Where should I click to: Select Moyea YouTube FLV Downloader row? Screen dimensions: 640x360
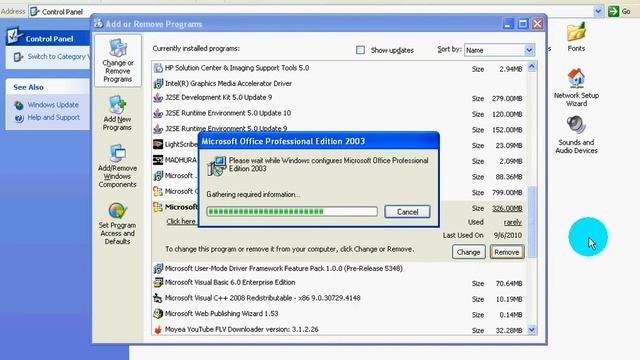coord(339,329)
